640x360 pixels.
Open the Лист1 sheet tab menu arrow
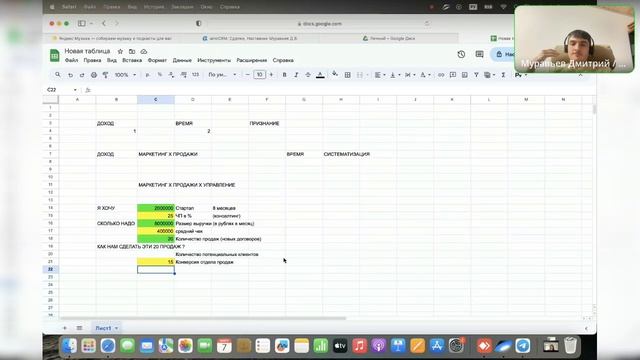(x=116, y=328)
